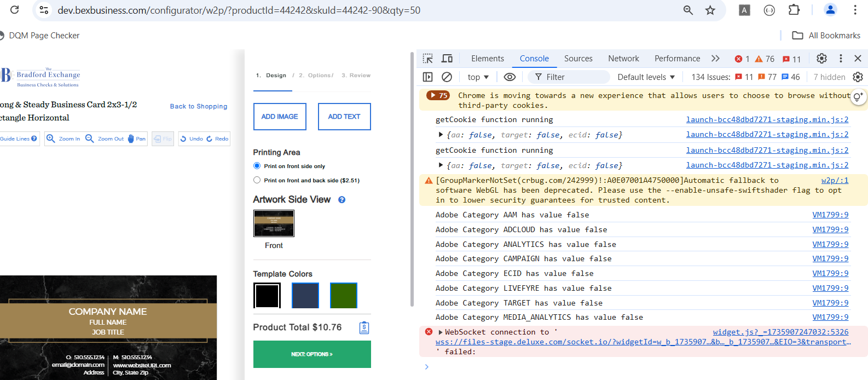Image resolution: width=868 pixels, height=380 pixels.
Task: Switch to the Network tab
Action: [x=623, y=59]
